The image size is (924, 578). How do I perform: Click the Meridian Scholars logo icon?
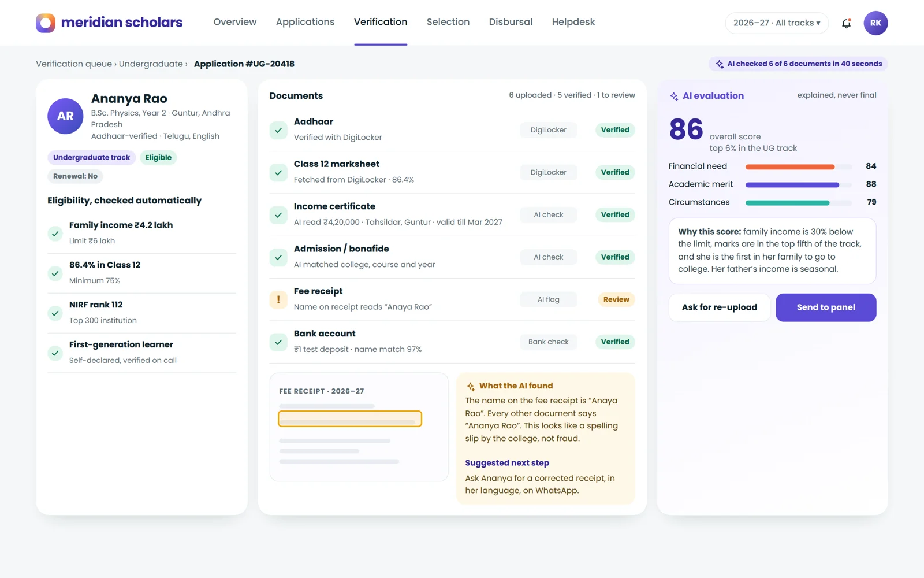(46, 23)
